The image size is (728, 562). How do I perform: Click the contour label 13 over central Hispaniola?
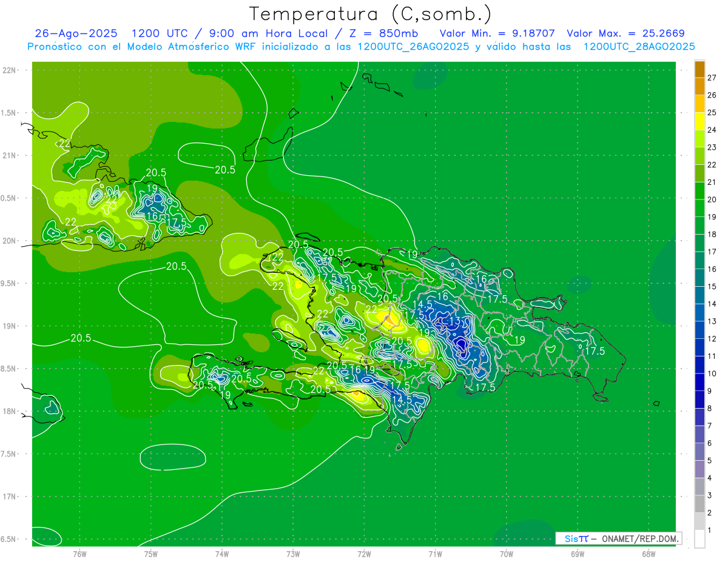pyautogui.click(x=454, y=320)
